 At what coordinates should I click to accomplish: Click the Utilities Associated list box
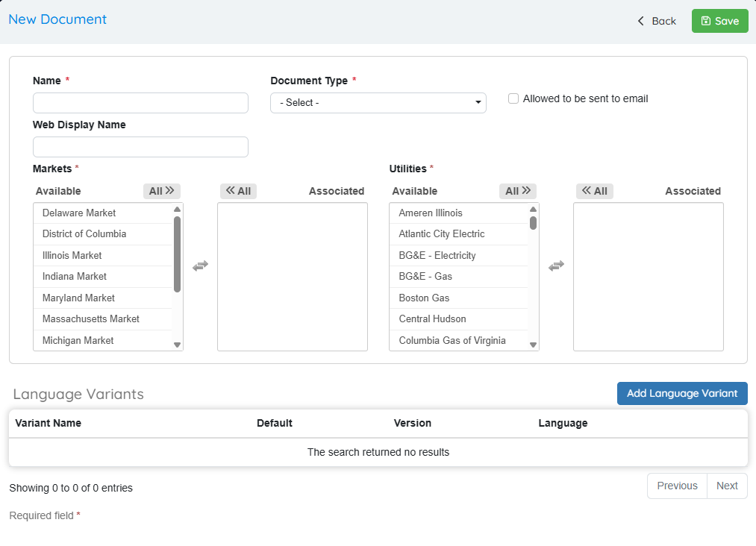coord(649,277)
